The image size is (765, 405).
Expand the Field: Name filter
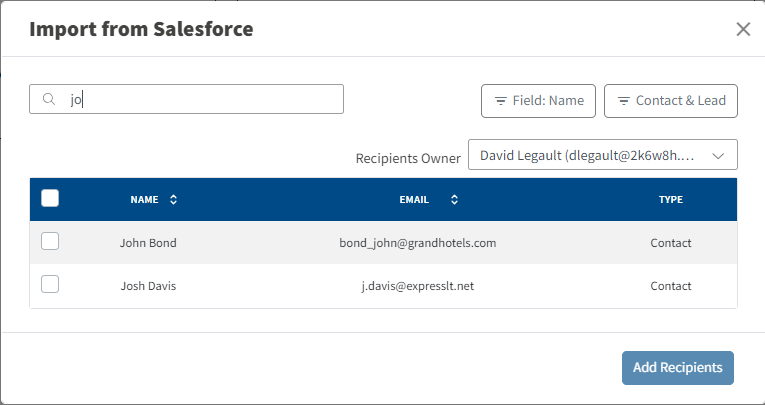pos(539,101)
